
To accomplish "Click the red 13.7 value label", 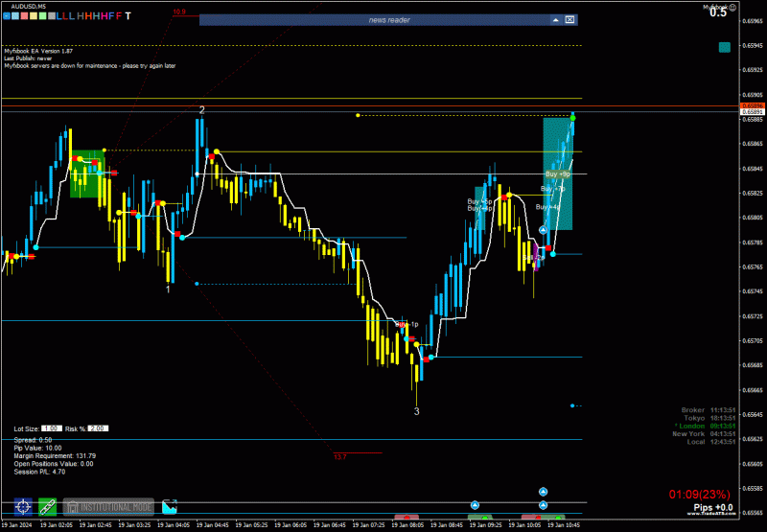I will coord(340,457).
